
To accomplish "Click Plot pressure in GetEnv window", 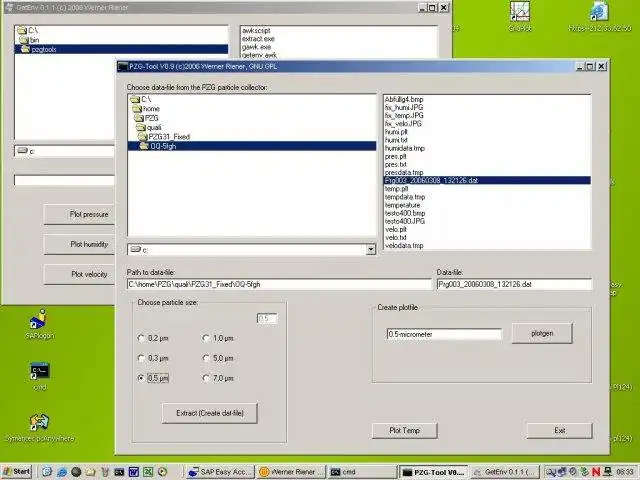I will pyautogui.click(x=80, y=214).
